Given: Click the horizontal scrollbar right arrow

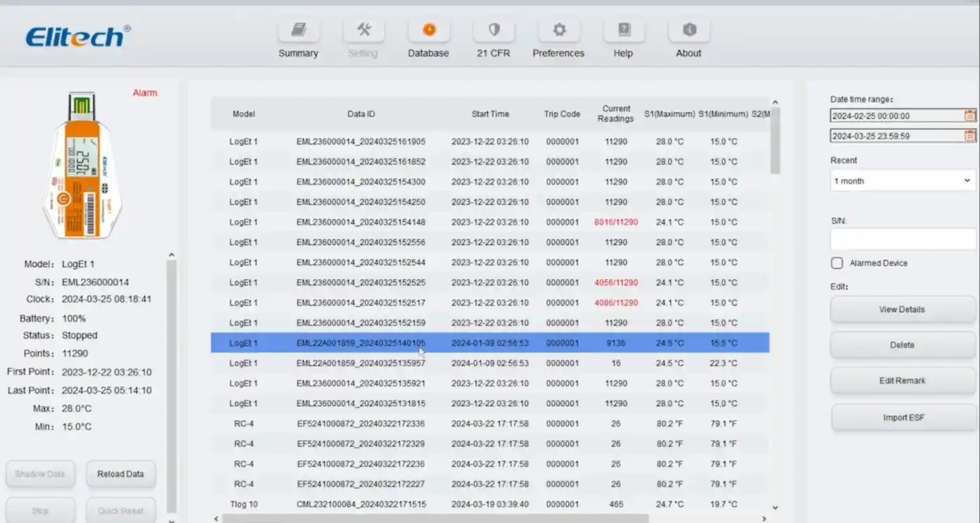Looking at the screenshot, I should tap(763, 518).
